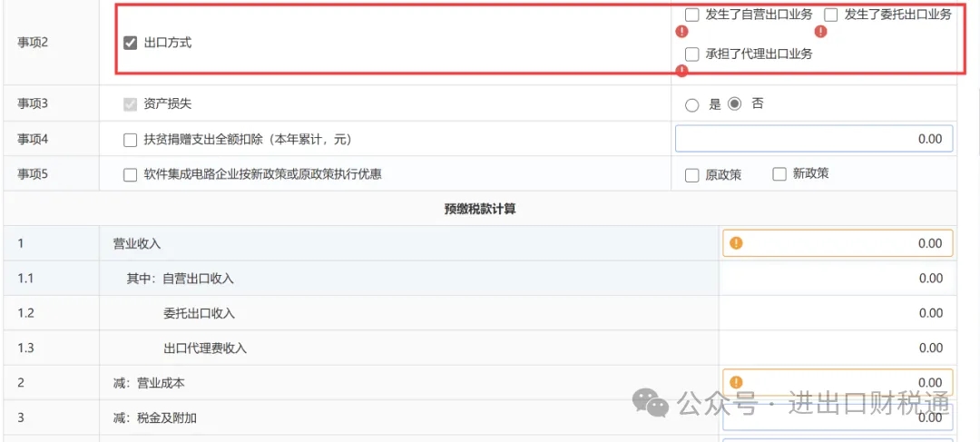Click red error icon under 发生了自营出口业务

[x=682, y=32]
